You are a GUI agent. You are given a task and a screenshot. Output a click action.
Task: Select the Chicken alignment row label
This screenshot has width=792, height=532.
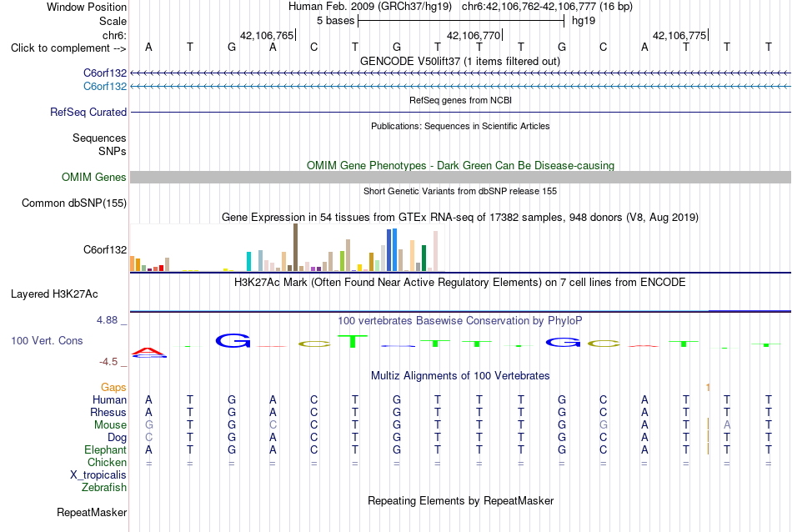click(107, 462)
